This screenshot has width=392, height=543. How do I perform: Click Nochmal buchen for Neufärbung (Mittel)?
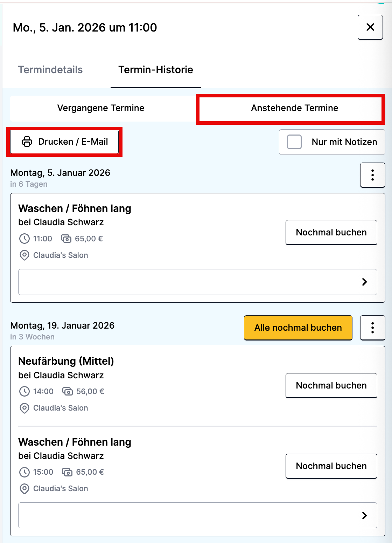(x=331, y=386)
